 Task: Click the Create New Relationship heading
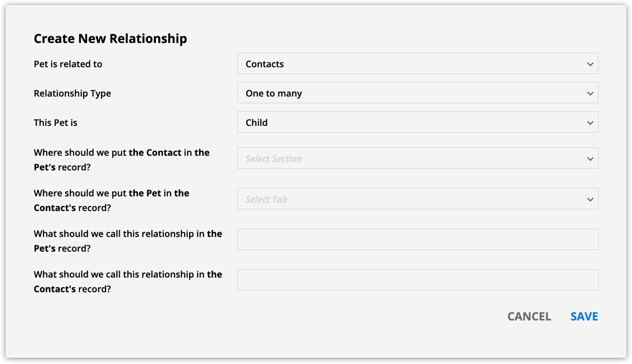110,38
